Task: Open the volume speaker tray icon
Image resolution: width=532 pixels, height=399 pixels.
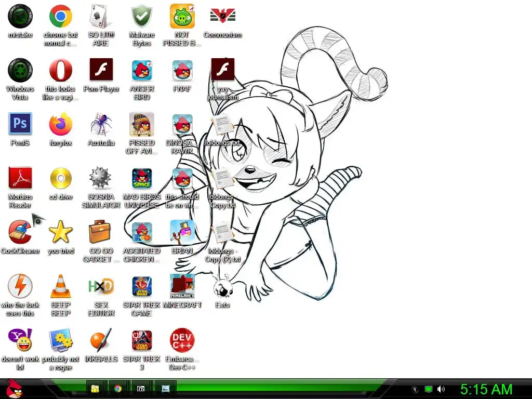Action: 441,389
